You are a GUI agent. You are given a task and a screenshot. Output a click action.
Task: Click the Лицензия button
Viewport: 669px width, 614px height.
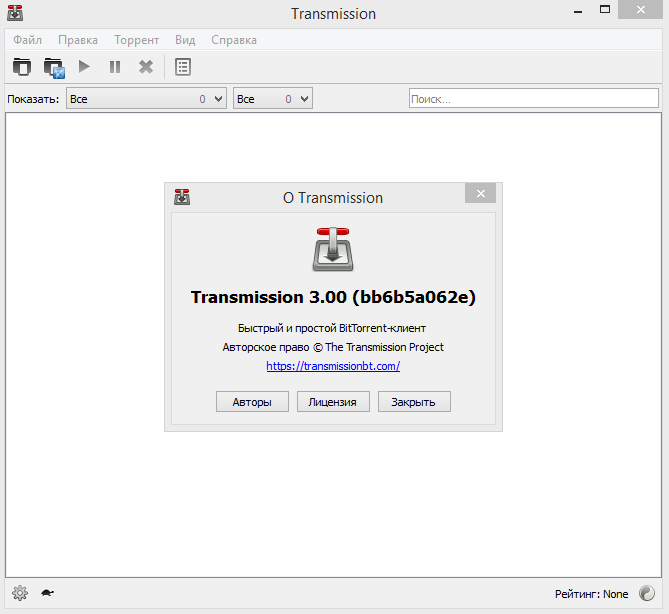[x=333, y=402]
